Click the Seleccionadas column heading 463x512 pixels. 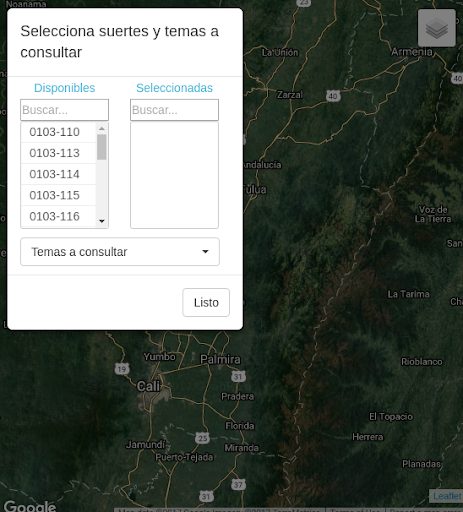(174, 88)
